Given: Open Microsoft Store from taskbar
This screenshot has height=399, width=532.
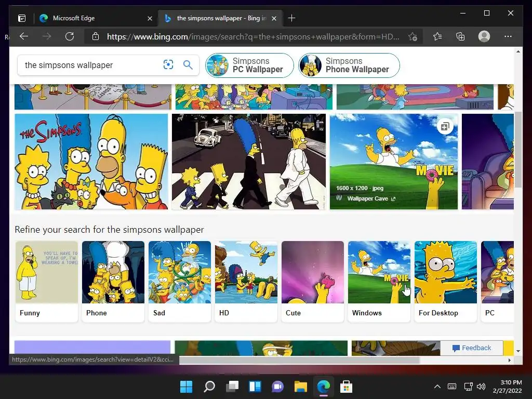Looking at the screenshot, I should 346,387.
